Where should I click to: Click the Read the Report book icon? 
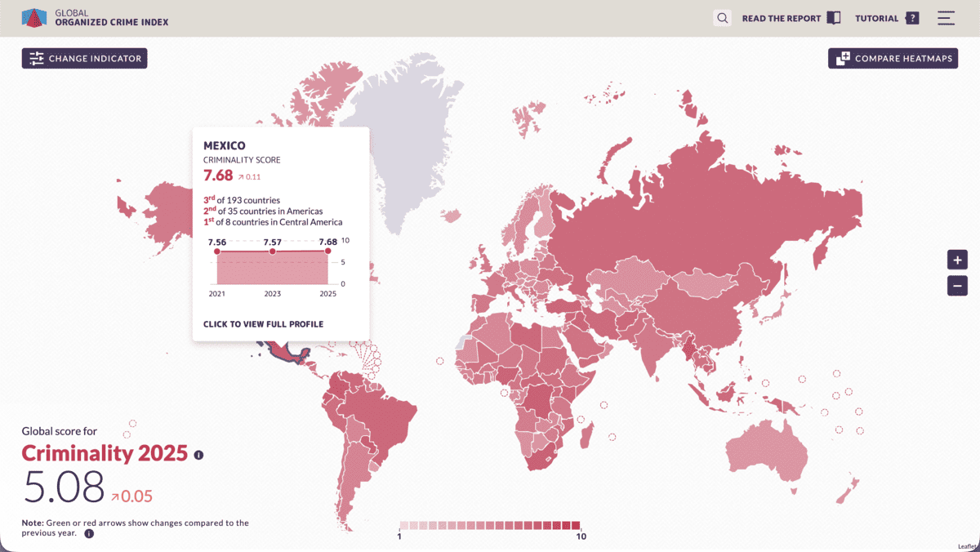(x=833, y=18)
